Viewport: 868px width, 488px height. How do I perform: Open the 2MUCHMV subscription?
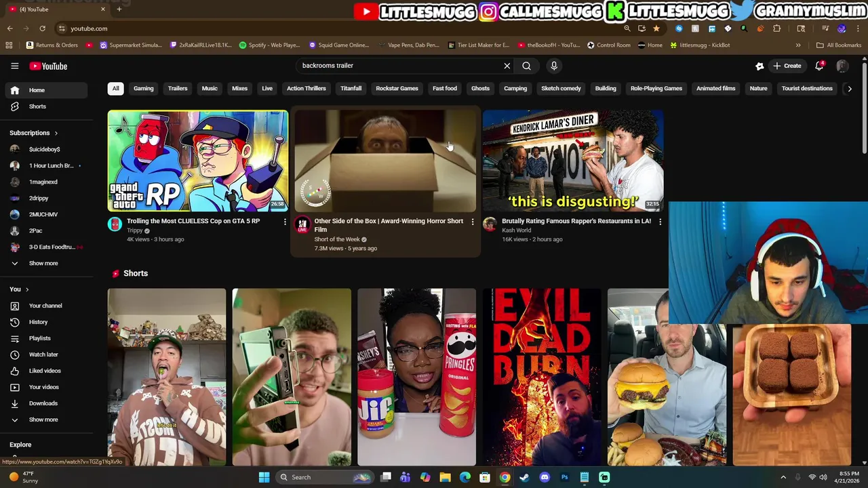(x=44, y=214)
